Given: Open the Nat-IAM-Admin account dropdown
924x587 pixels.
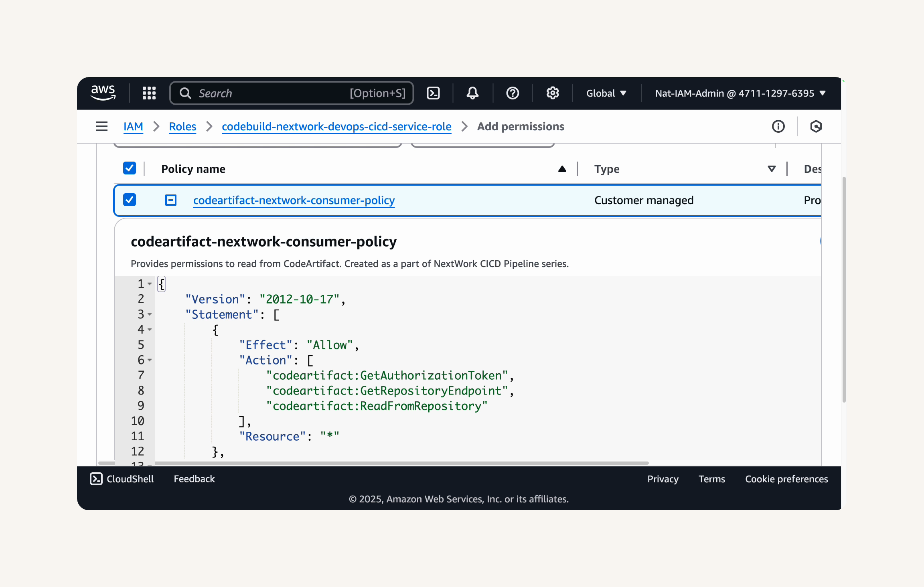Looking at the screenshot, I should tap(740, 93).
